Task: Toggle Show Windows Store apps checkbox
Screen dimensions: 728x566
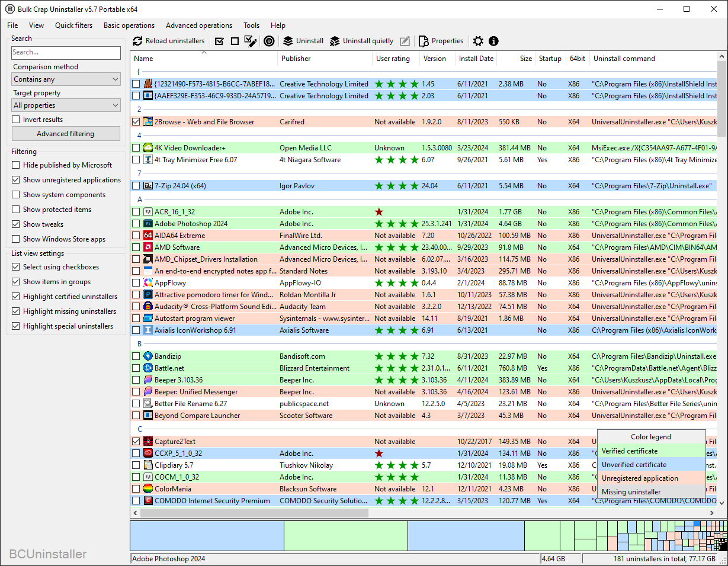Action: pos(16,239)
